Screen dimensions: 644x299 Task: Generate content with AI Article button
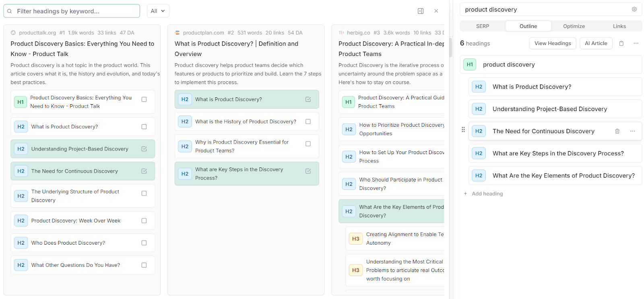coord(596,43)
